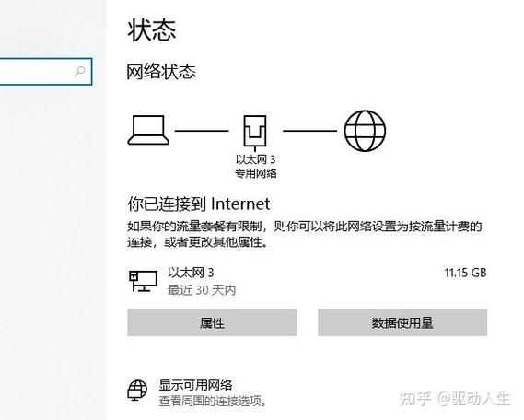This screenshot has width=524, height=420.
Task: Click the 11.15 GB usage value
Action: tap(465, 273)
